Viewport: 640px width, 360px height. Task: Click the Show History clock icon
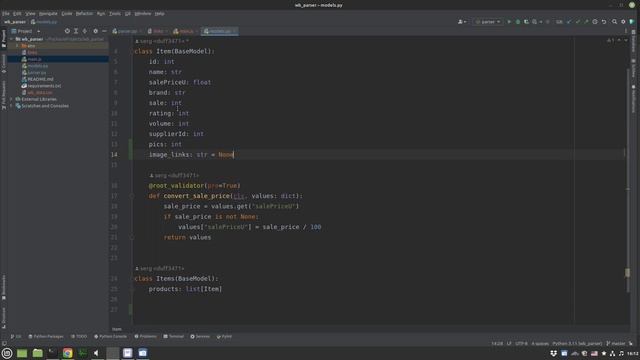click(x=595, y=22)
